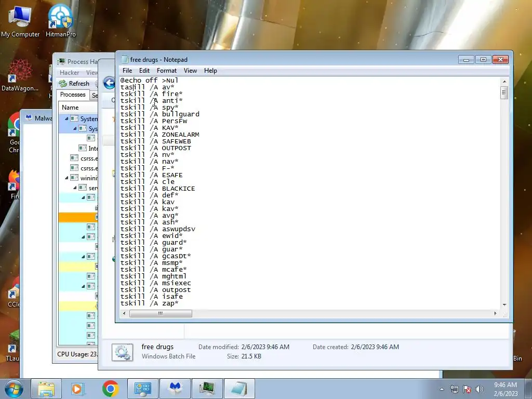Click the 'tskill /A msiexec' line
The width and height of the screenshot is (532, 399).
coord(156,283)
